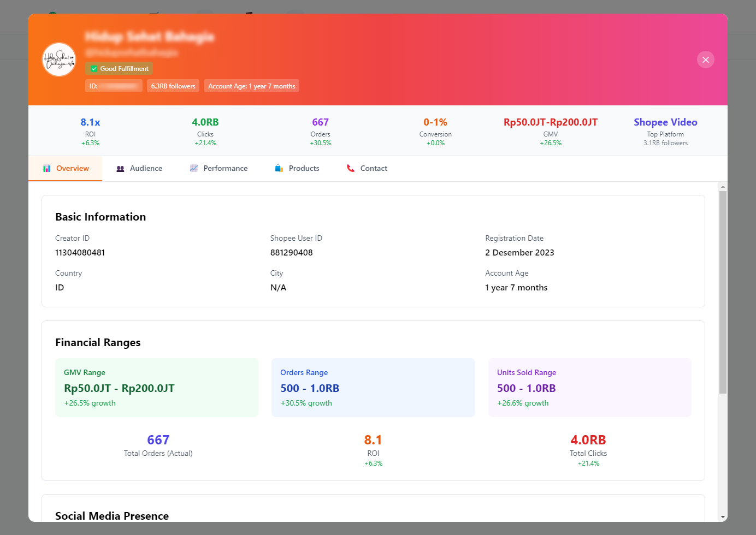This screenshot has height=535, width=756.
Task: Click the Orders Range card
Action: point(373,388)
